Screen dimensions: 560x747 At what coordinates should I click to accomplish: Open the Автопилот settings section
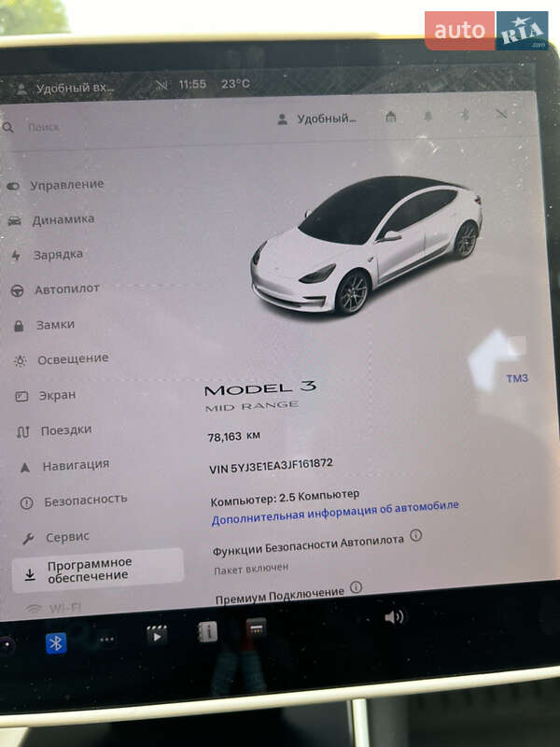(x=55, y=289)
